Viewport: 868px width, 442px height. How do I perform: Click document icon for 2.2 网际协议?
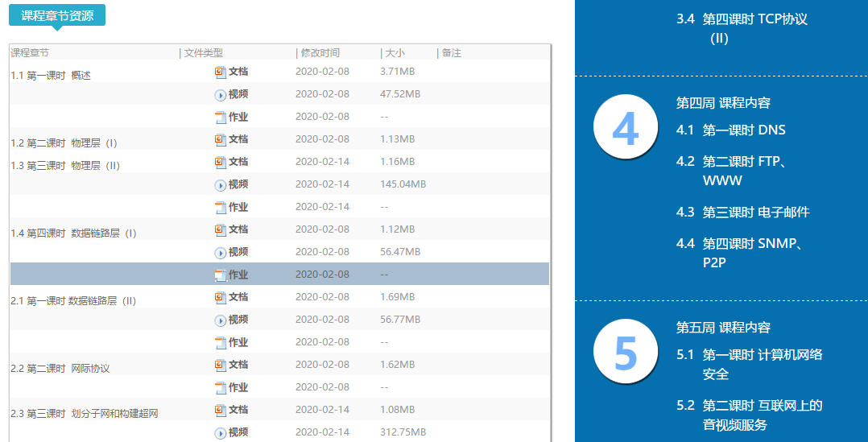point(221,365)
